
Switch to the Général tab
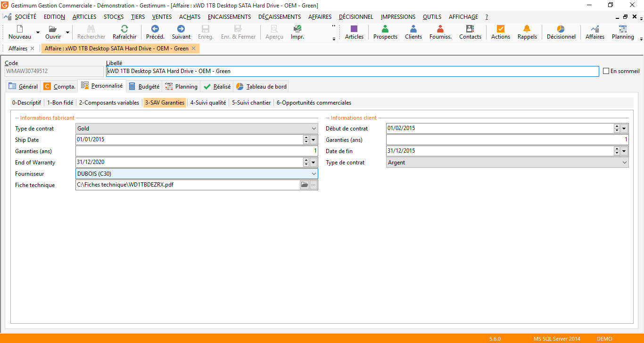pyautogui.click(x=23, y=86)
